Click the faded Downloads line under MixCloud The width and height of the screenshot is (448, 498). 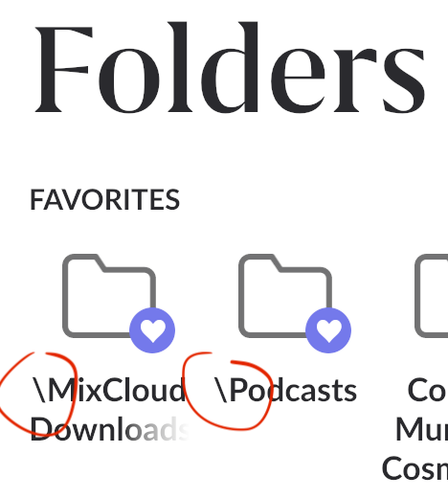[109, 429]
